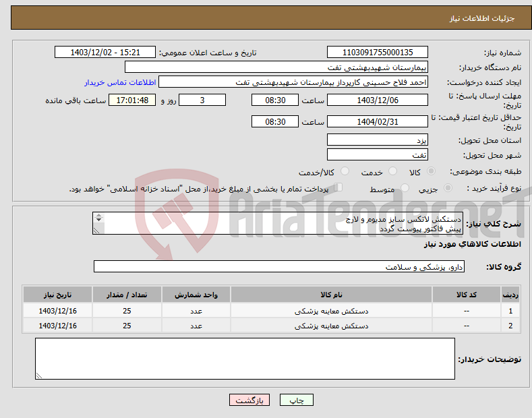Toggle the اسناد خزانه اسلامی payment checkbox

pyautogui.click(x=338, y=187)
